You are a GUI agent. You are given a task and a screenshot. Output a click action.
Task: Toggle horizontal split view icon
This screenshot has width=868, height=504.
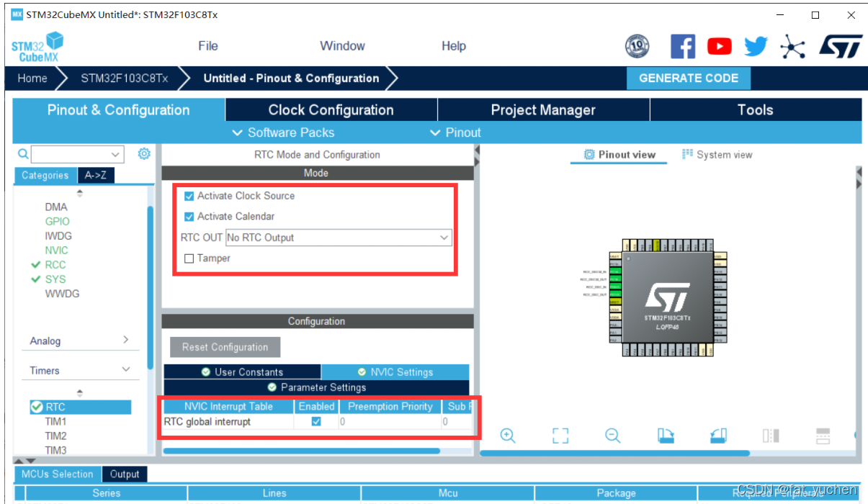point(823,435)
